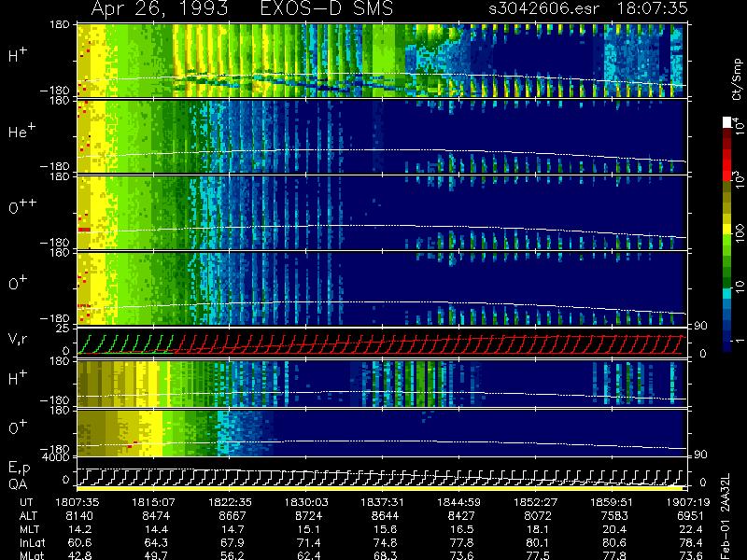
Task: Click the "MLat" row label
Action: coord(32,555)
